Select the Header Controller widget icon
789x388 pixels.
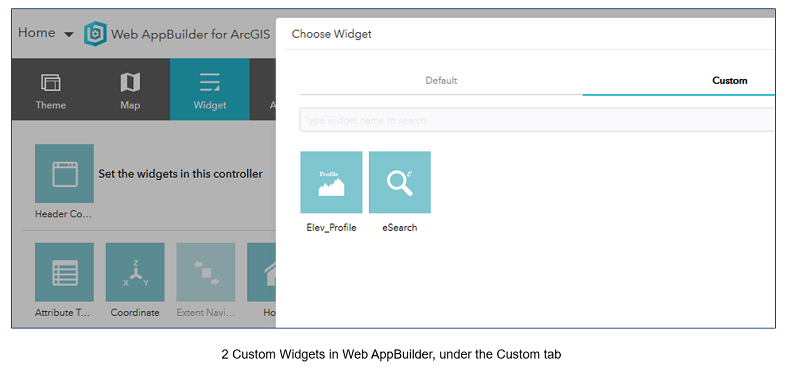tap(64, 174)
